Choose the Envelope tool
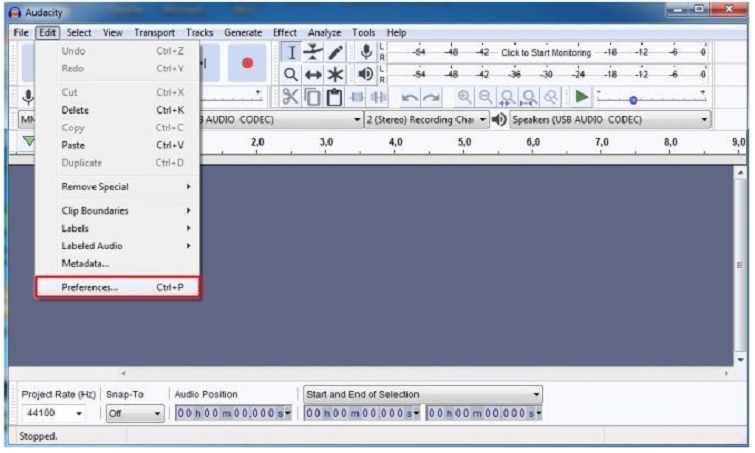The image size is (755, 453). [312, 53]
